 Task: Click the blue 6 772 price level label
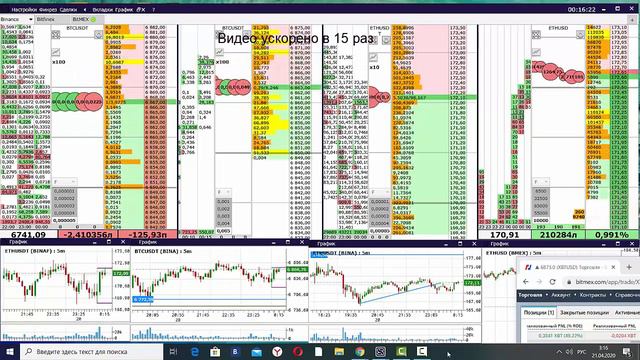(143, 299)
